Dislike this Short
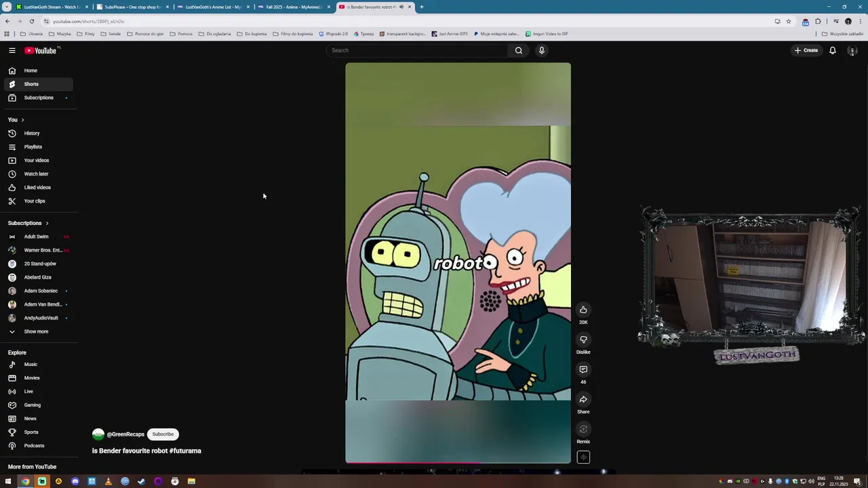 click(583, 340)
